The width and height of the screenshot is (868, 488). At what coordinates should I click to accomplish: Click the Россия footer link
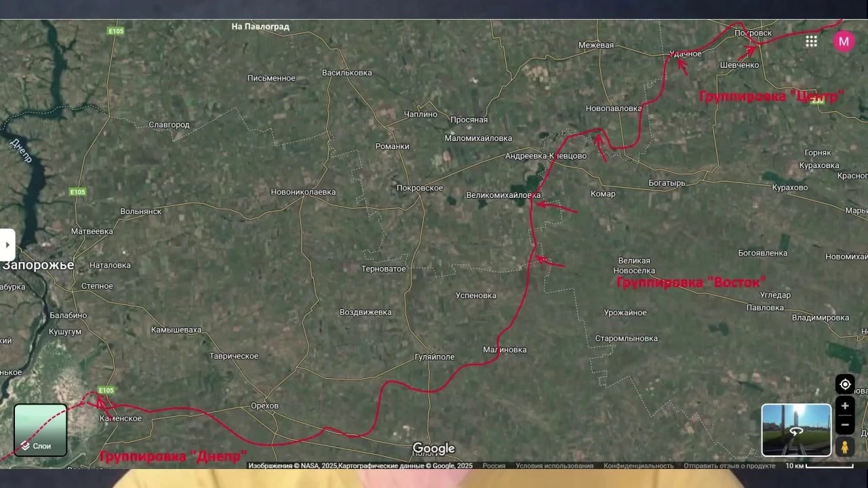[494, 466]
